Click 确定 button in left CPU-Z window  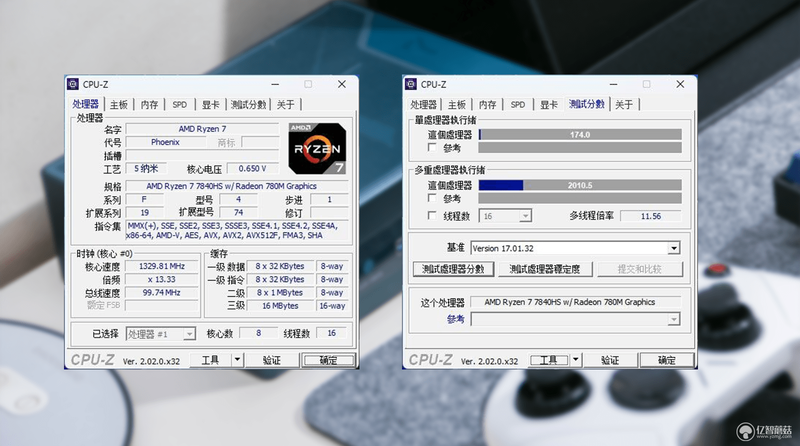click(x=328, y=360)
